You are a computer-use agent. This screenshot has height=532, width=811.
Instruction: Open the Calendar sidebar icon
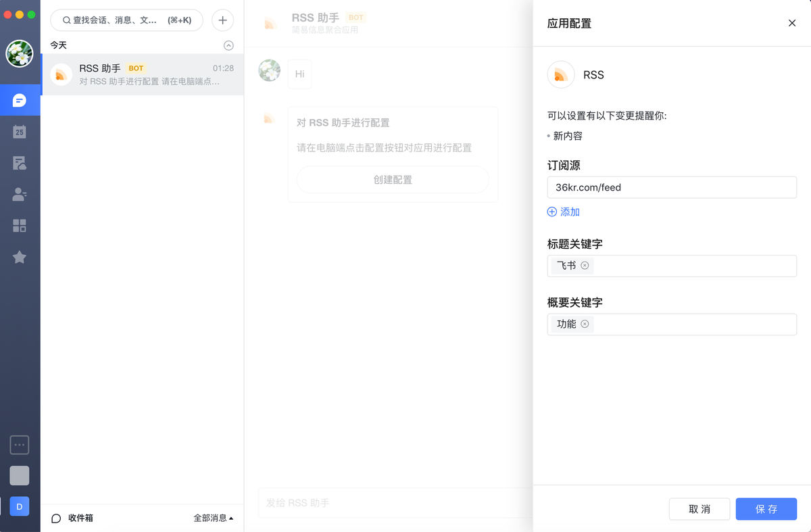pos(20,132)
